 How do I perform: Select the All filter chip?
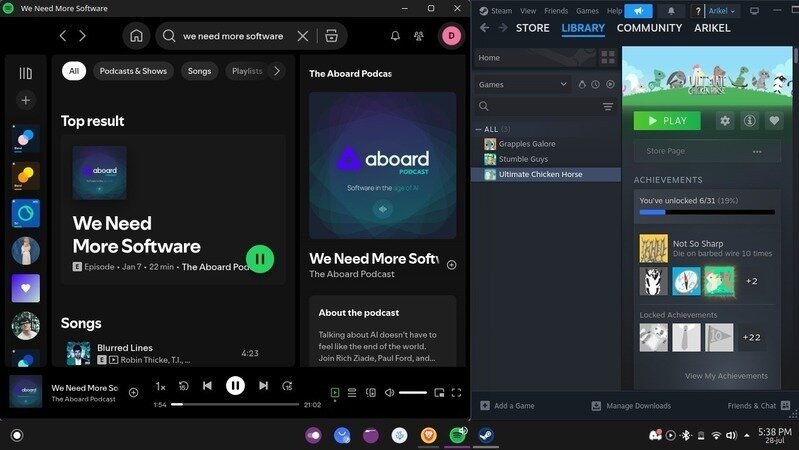74,71
